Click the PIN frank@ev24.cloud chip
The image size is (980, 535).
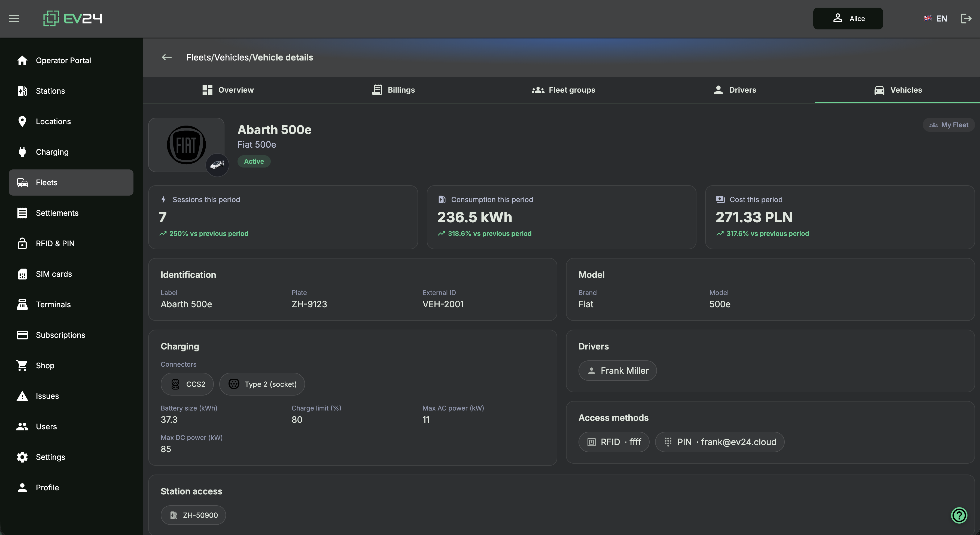coord(720,442)
